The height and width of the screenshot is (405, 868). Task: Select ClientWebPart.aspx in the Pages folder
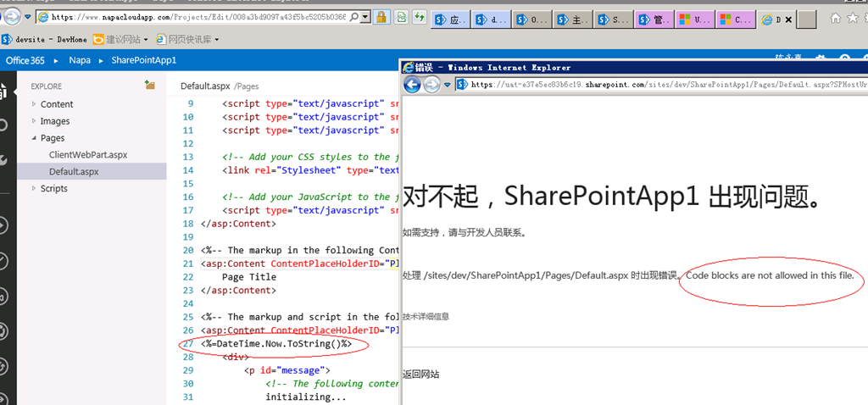click(x=88, y=155)
